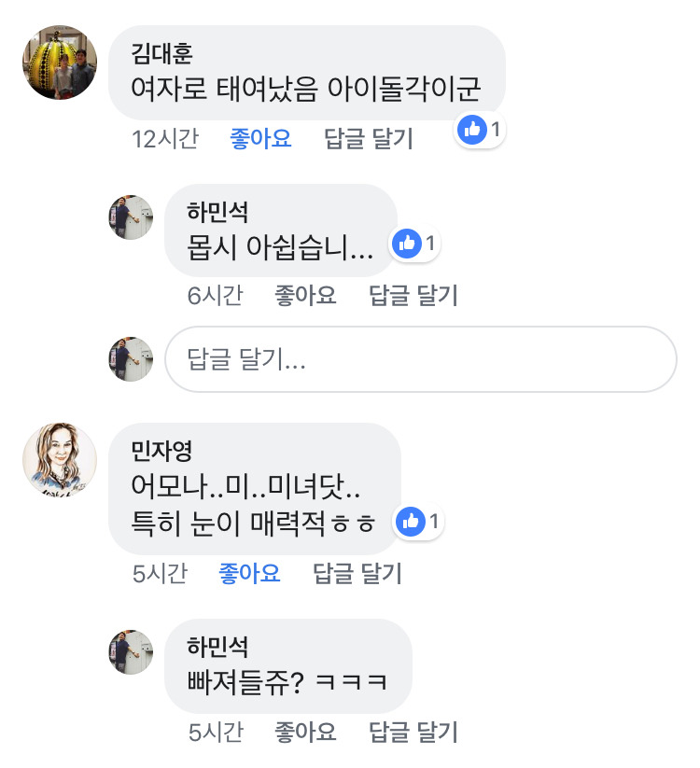Click 답글 달기 under 민자영's comment
The height and width of the screenshot is (768, 700).
[x=357, y=573]
